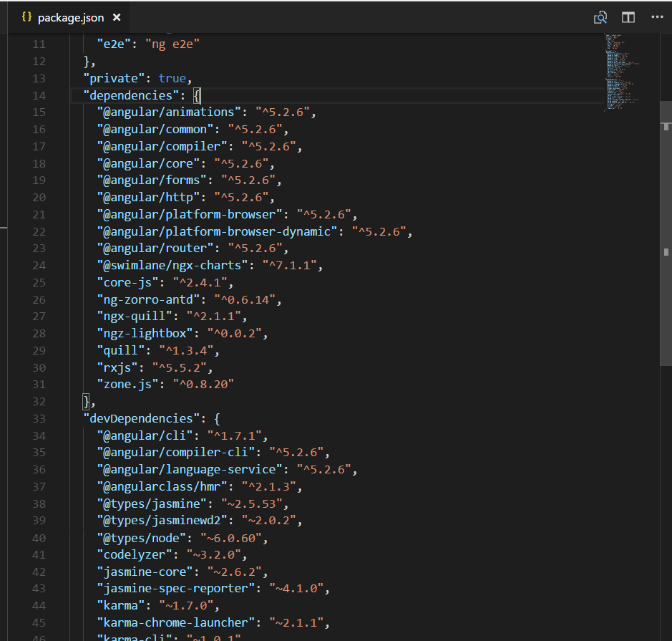This screenshot has width=672, height=641.
Task: Click "ngz-lightbox" key
Action: click(x=145, y=334)
